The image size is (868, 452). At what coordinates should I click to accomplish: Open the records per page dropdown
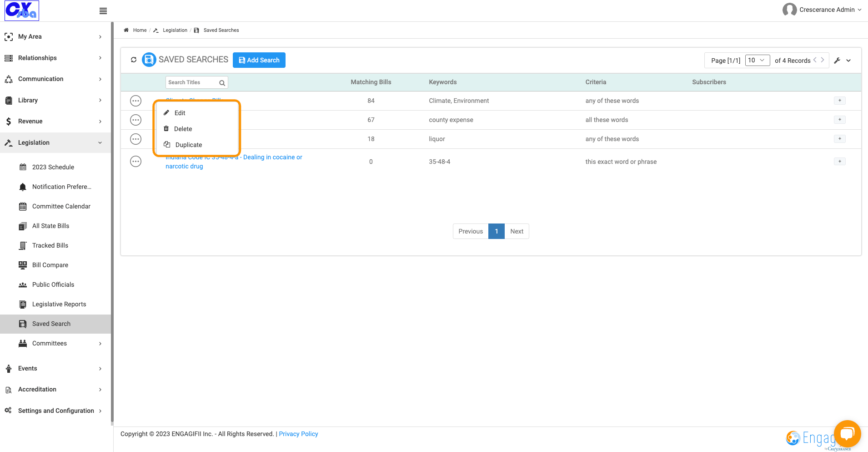click(x=758, y=60)
